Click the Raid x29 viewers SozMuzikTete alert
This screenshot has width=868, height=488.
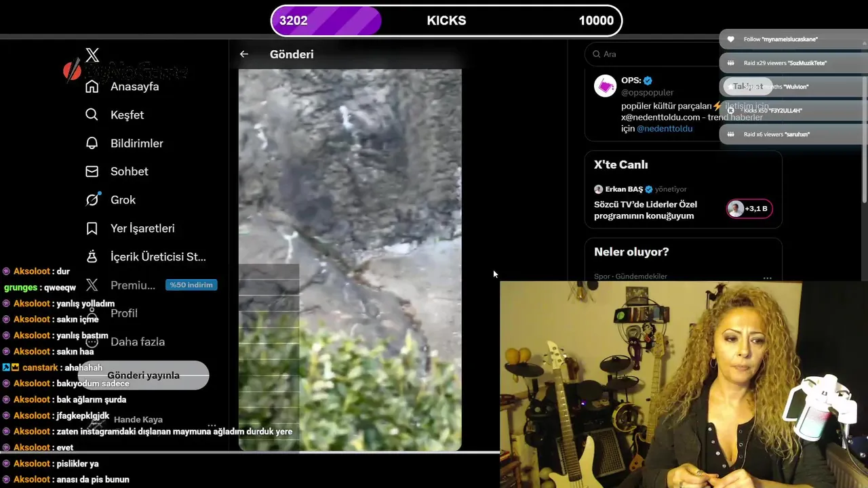(x=793, y=63)
